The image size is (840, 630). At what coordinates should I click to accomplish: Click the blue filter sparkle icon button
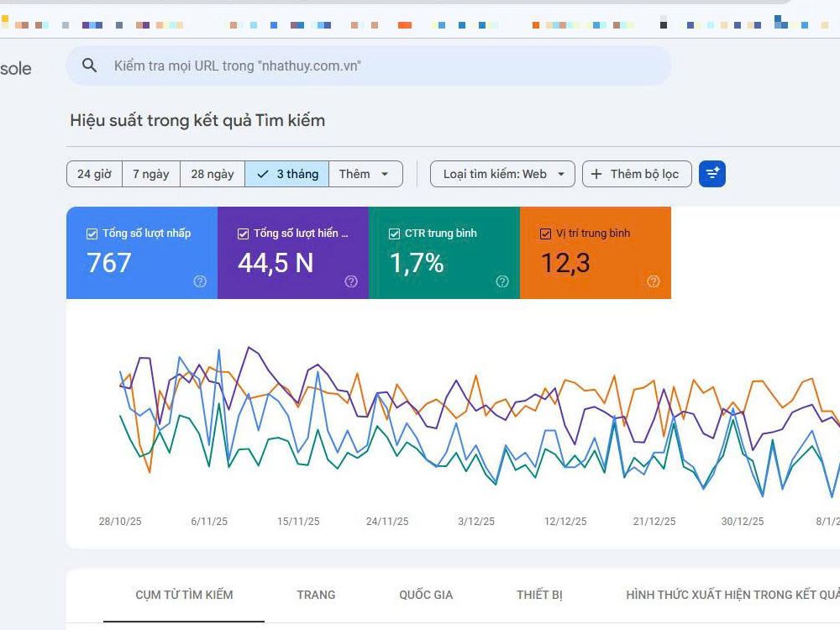pos(712,174)
